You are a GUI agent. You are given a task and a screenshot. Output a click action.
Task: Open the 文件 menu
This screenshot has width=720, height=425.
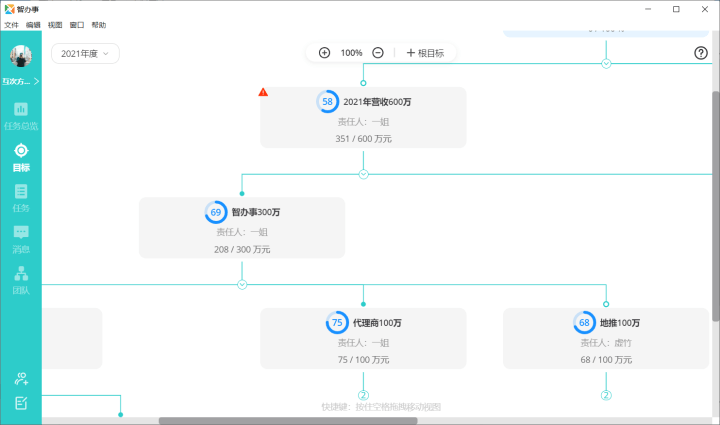click(11, 25)
